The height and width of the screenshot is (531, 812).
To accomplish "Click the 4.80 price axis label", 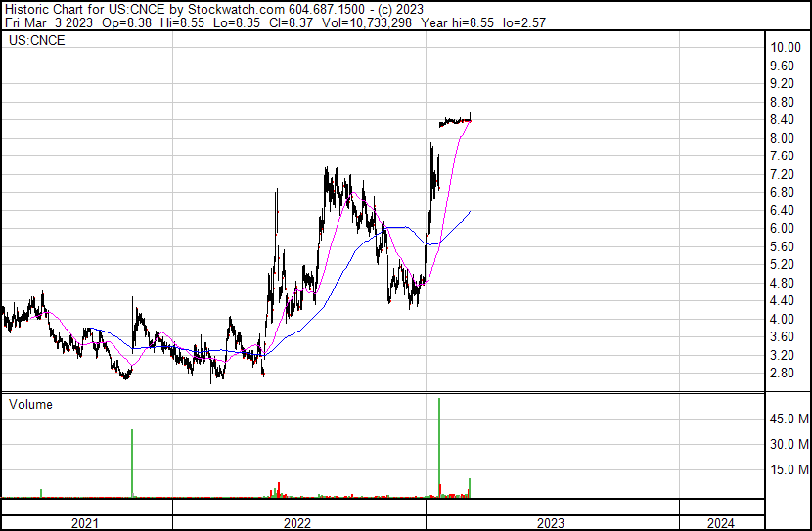I will pos(782,283).
